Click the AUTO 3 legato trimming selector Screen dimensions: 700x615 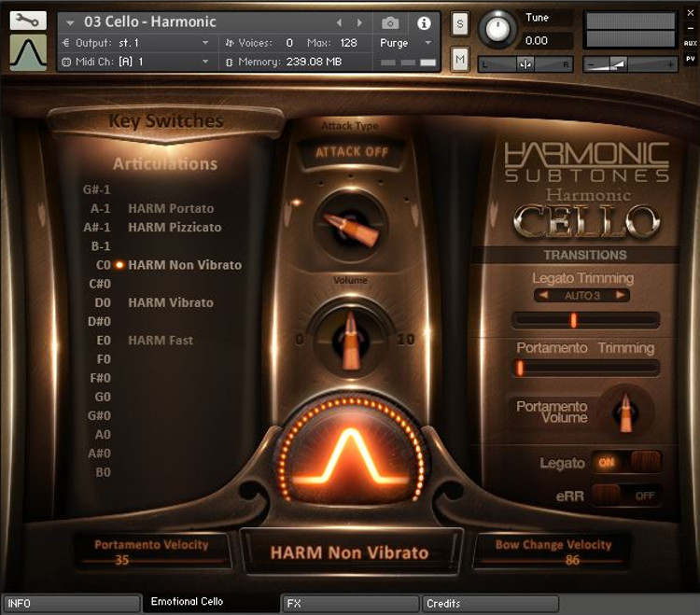pos(581,296)
